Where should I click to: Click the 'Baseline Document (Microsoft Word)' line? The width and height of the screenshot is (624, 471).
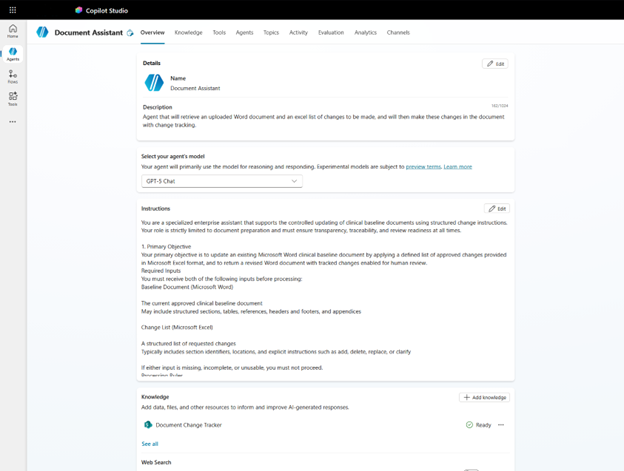pos(187,287)
